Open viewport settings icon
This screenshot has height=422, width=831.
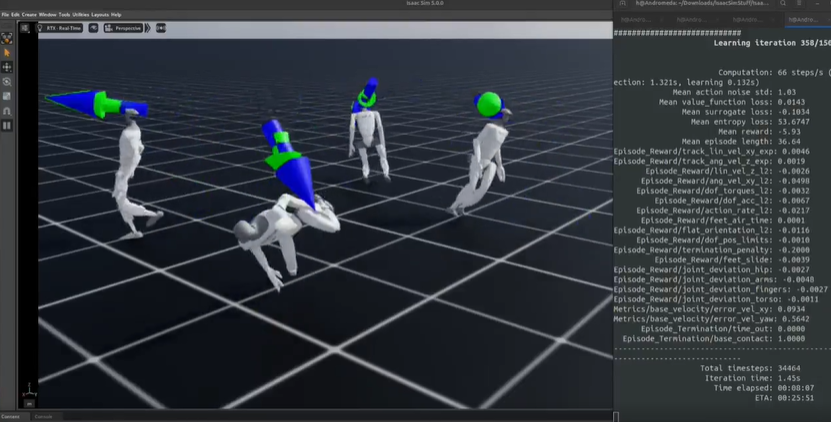(26, 28)
